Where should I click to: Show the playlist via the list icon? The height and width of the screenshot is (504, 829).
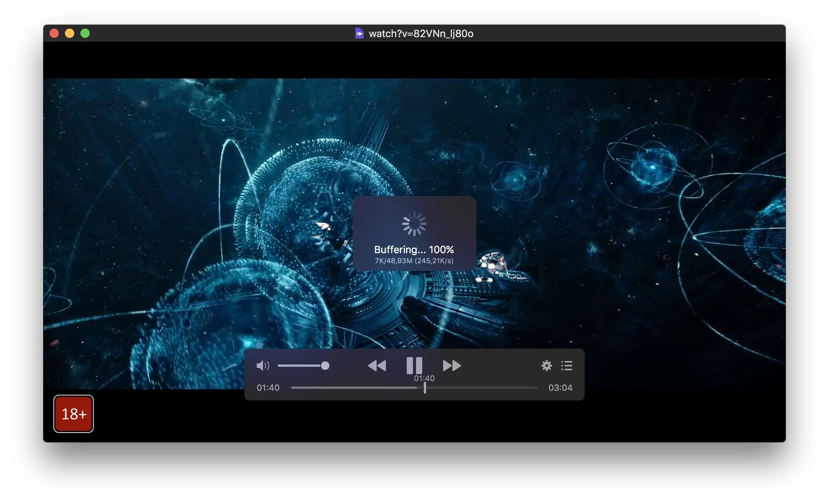coord(566,365)
